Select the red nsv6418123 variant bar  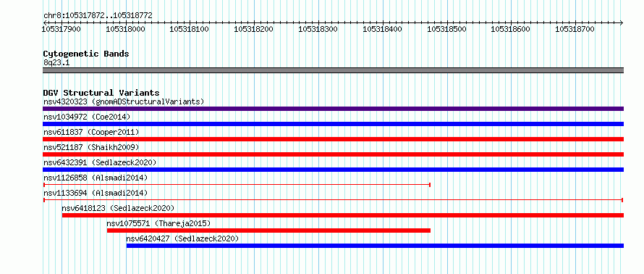[343, 215]
